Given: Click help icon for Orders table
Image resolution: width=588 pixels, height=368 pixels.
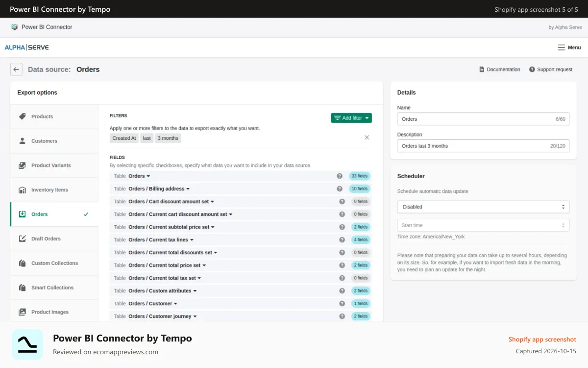Looking at the screenshot, I should click(x=340, y=176).
